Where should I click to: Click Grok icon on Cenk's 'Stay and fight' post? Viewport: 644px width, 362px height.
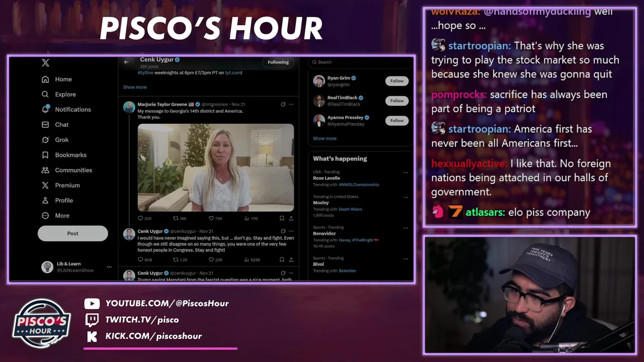(x=283, y=231)
